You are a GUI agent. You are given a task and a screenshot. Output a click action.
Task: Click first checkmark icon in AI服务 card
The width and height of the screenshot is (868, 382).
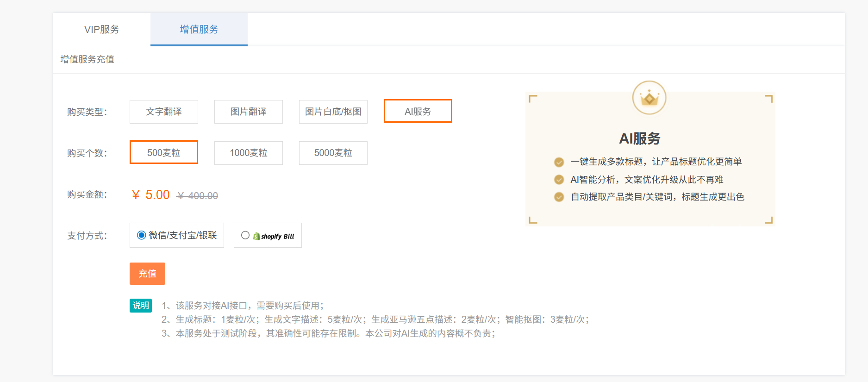[x=559, y=162]
